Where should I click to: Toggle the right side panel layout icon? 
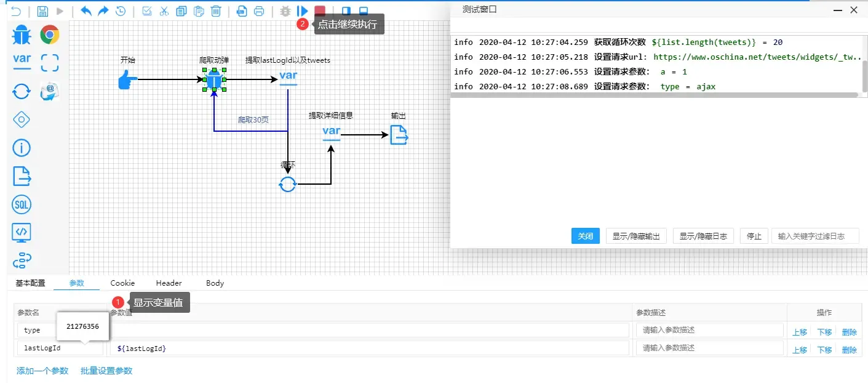[346, 11]
